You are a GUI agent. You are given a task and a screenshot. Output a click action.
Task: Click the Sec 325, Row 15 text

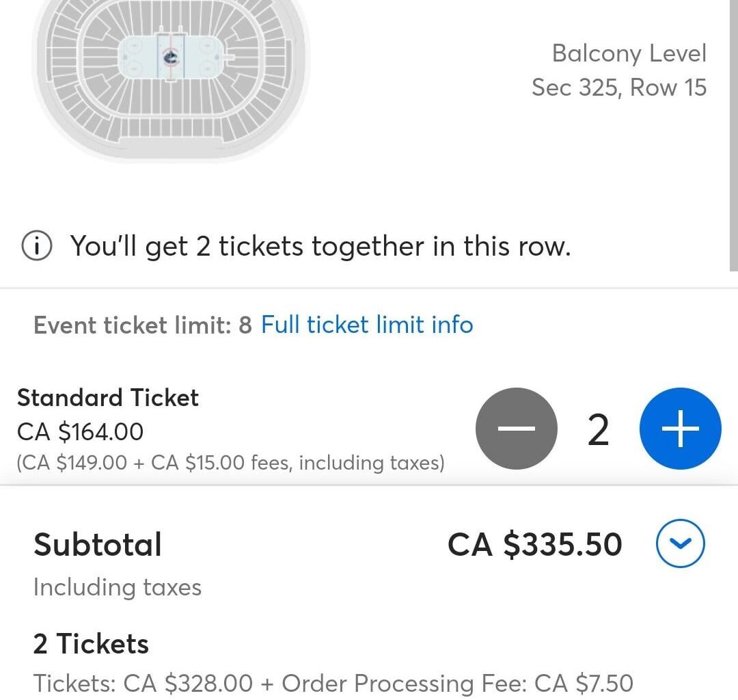coord(619,87)
